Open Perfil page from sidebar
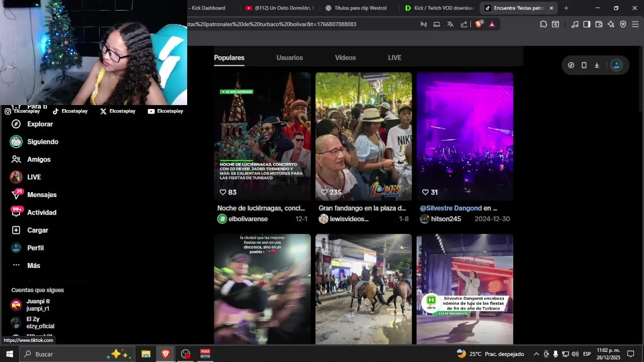Image resolution: width=644 pixels, height=362 pixels. [28, 248]
